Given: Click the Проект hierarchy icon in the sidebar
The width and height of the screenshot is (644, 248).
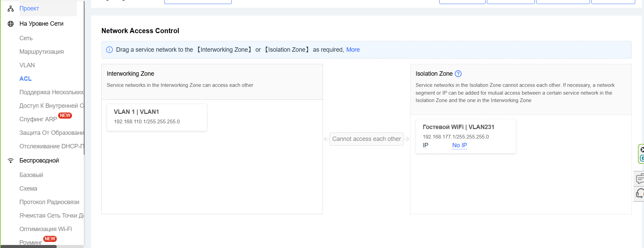Looking at the screenshot, I should click(11, 9).
